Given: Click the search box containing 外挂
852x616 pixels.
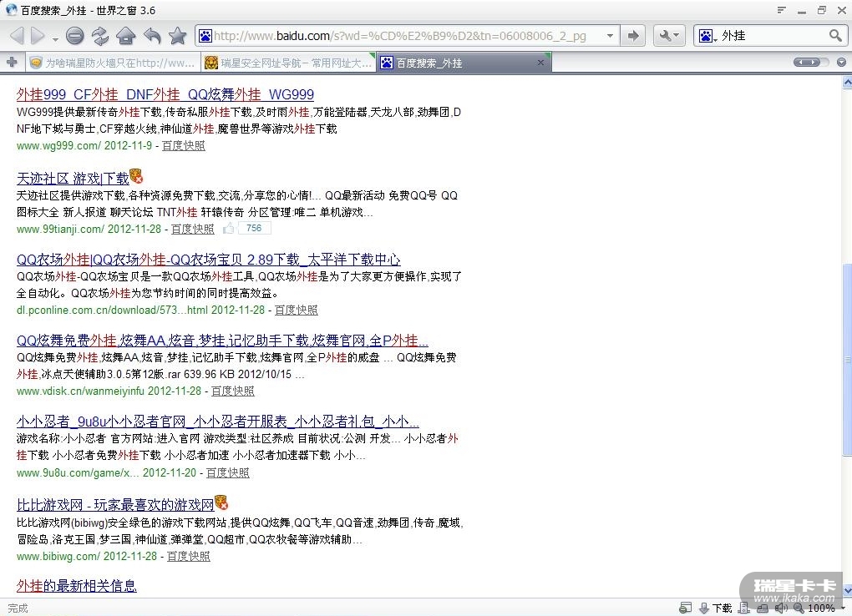Looking at the screenshot, I should click(x=773, y=36).
